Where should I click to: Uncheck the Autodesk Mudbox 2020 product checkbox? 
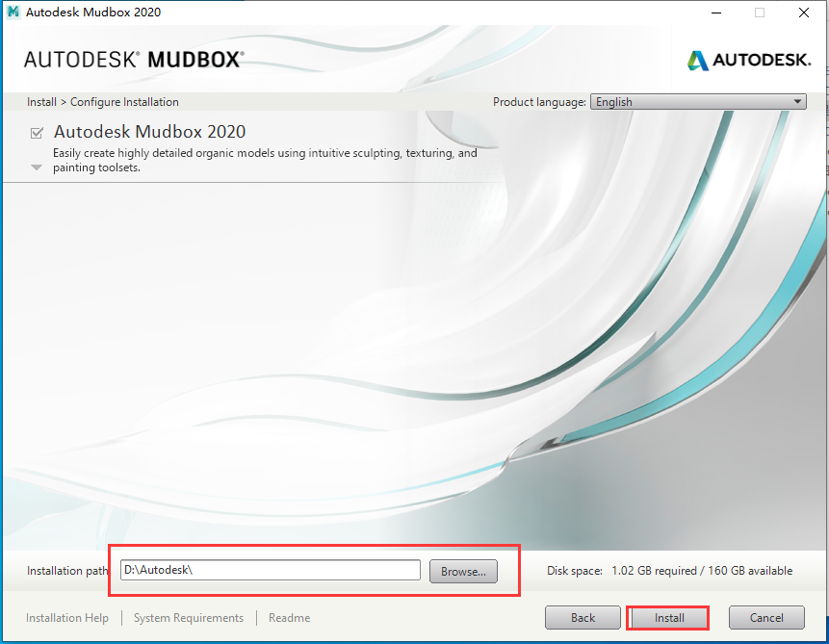tap(36, 132)
